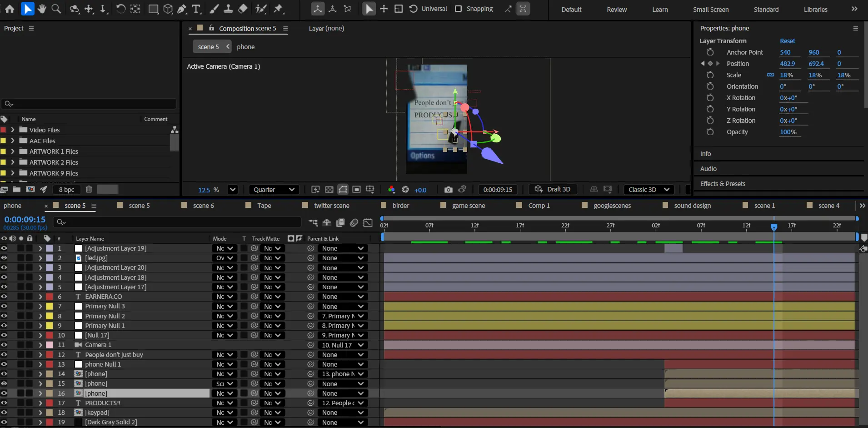This screenshot has width=868, height=428.
Task: Choose the Type tool
Action: tap(196, 9)
